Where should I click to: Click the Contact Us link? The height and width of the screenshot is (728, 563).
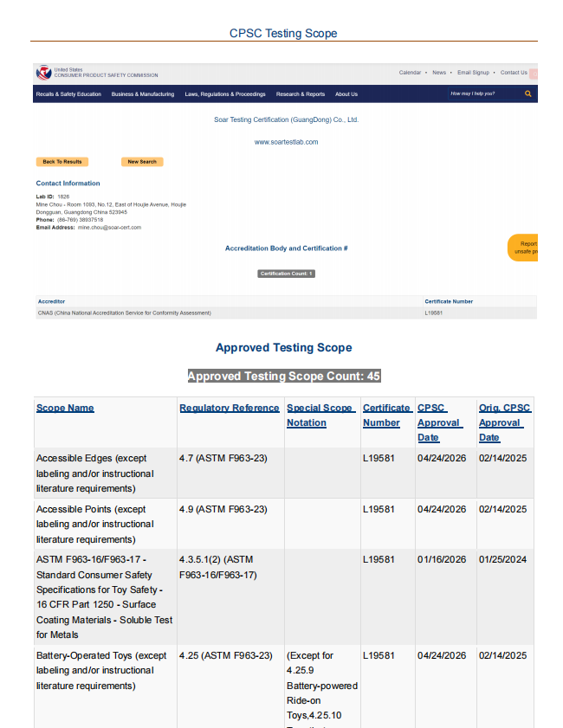[514, 73]
